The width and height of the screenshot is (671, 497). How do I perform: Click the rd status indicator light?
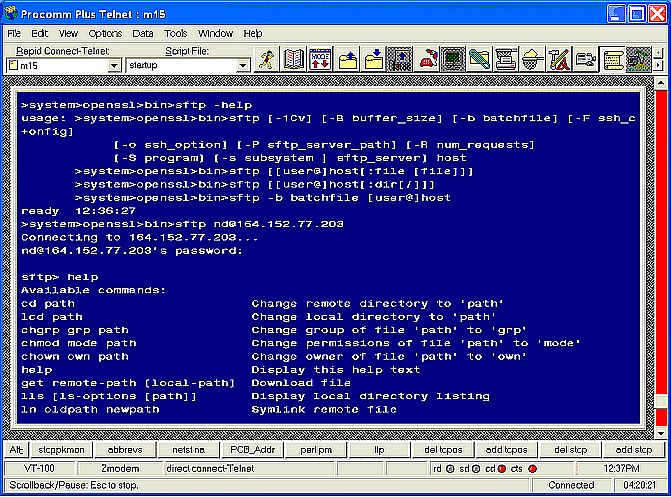[x=450, y=469]
